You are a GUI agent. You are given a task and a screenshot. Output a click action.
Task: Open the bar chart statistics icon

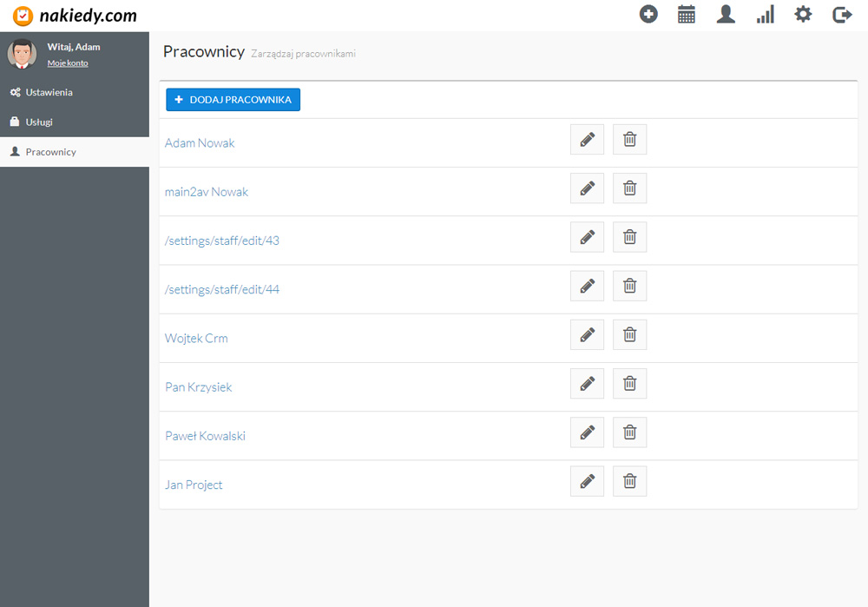tap(765, 15)
